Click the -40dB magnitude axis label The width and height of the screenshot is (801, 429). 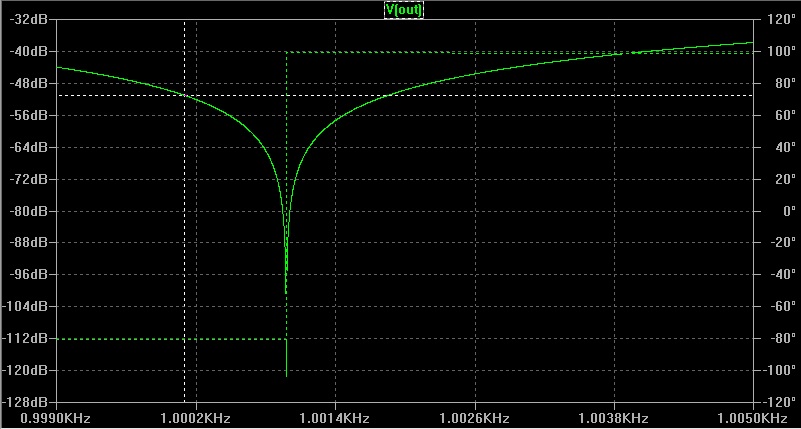29,51
